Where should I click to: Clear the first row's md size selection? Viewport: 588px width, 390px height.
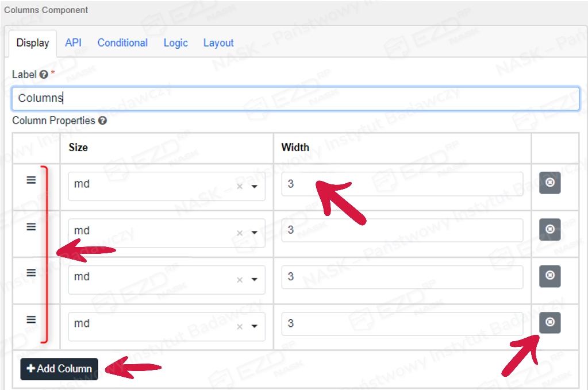point(240,187)
